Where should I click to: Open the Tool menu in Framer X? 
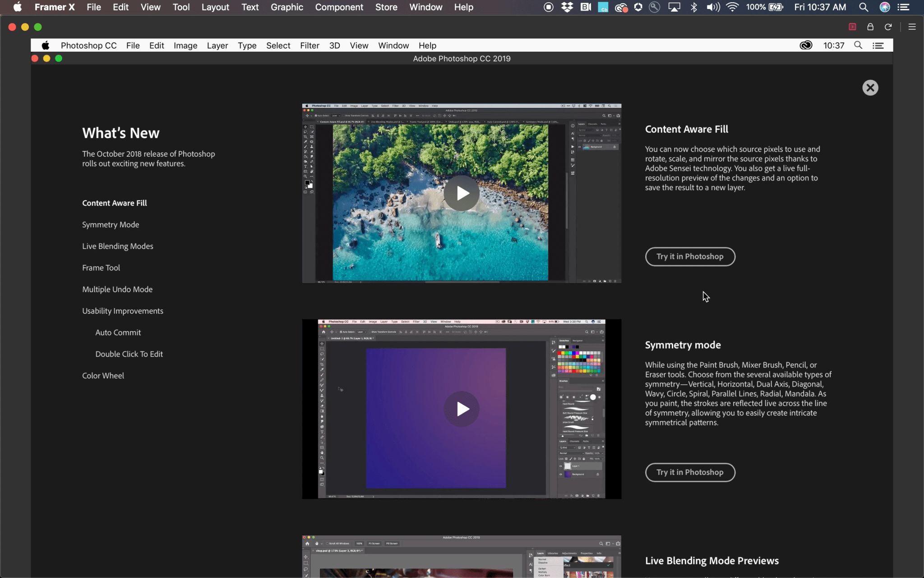click(181, 7)
